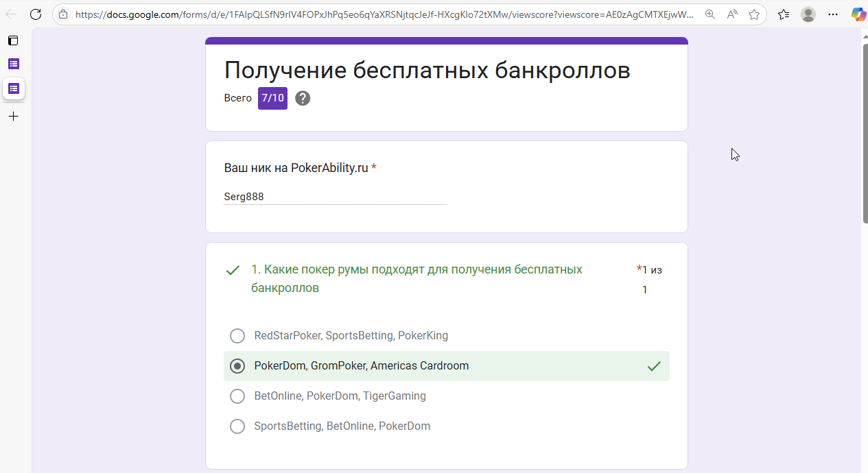868x473 pixels.
Task: Click the grayed-out back arrow
Action: point(11,14)
